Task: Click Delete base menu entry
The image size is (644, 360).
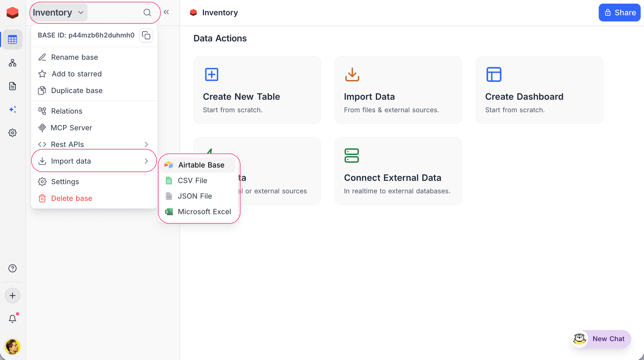Action: 71,198
